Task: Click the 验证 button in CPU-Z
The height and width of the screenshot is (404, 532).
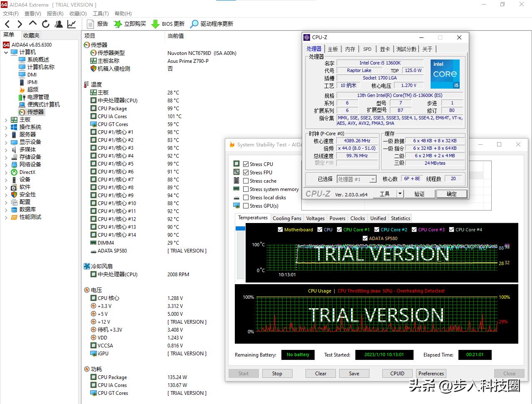Action: (420, 193)
